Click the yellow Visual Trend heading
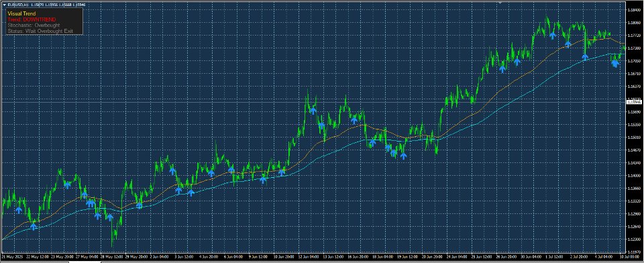Screen dimensions: 644x263 click(x=21, y=13)
